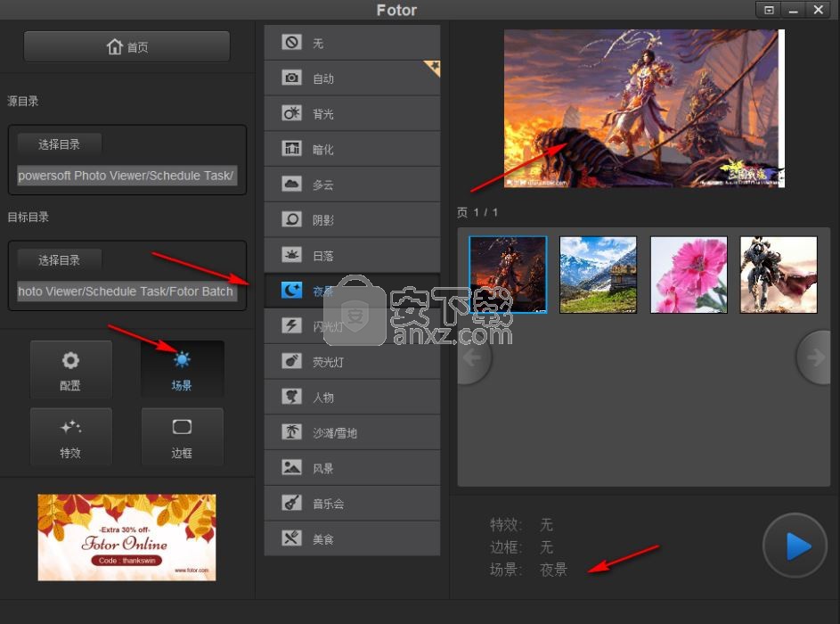
Task: Select the 人物 portrait scene icon
Action: 291,397
